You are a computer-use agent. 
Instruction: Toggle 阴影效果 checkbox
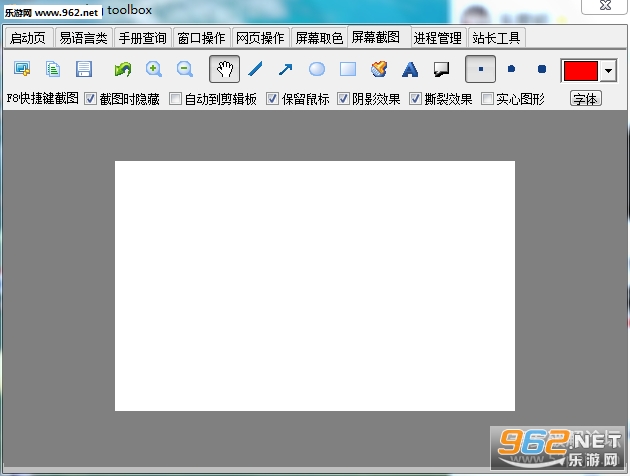(x=343, y=99)
